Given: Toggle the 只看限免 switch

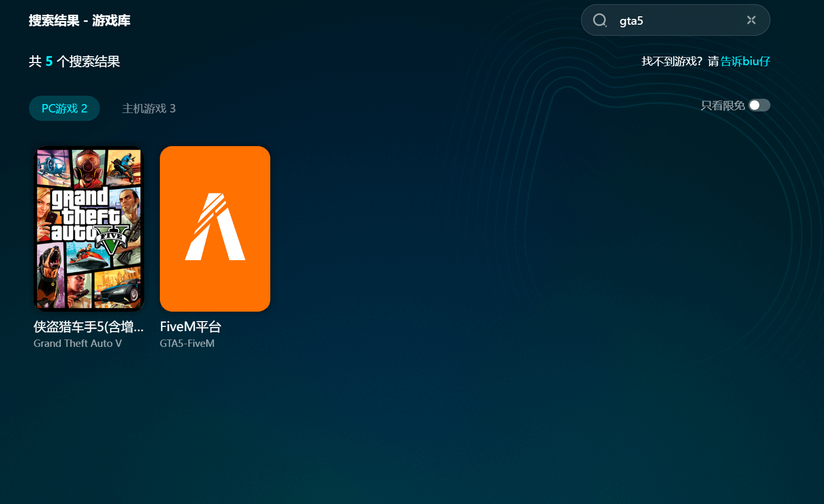Looking at the screenshot, I should [x=759, y=105].
